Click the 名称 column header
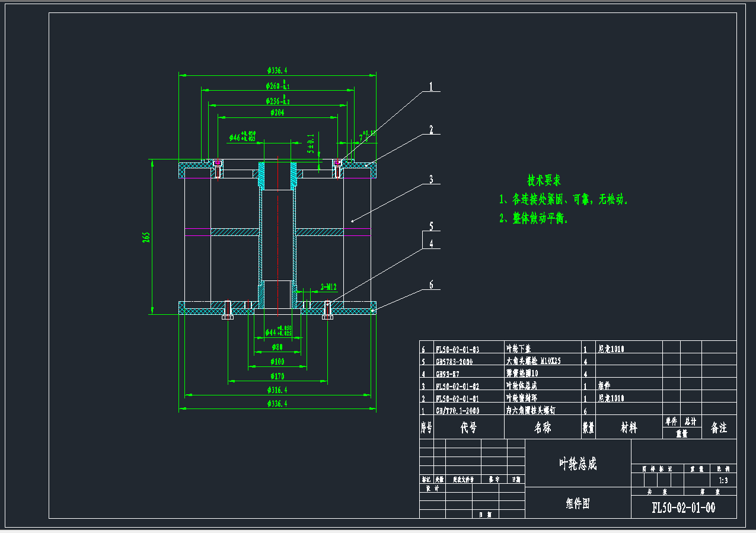This screenshot has width=756, height=533. click(543, 427)
